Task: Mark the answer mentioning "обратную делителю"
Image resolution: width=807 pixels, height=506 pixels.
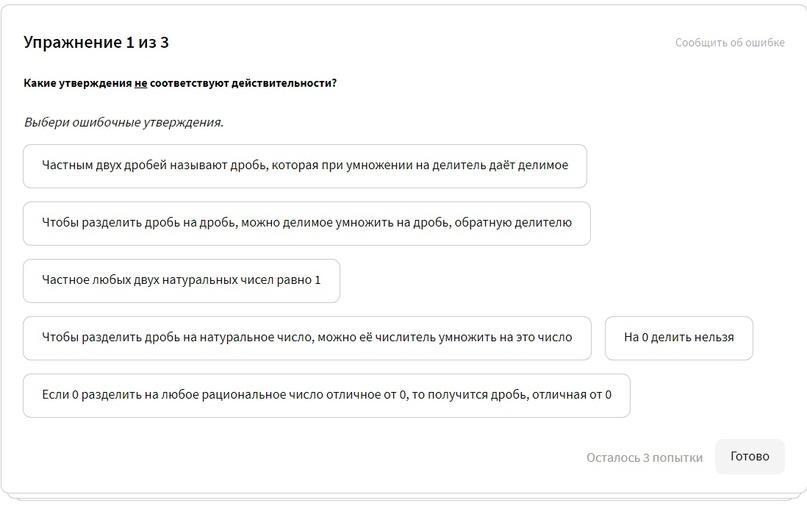Action: coord(306,223)
